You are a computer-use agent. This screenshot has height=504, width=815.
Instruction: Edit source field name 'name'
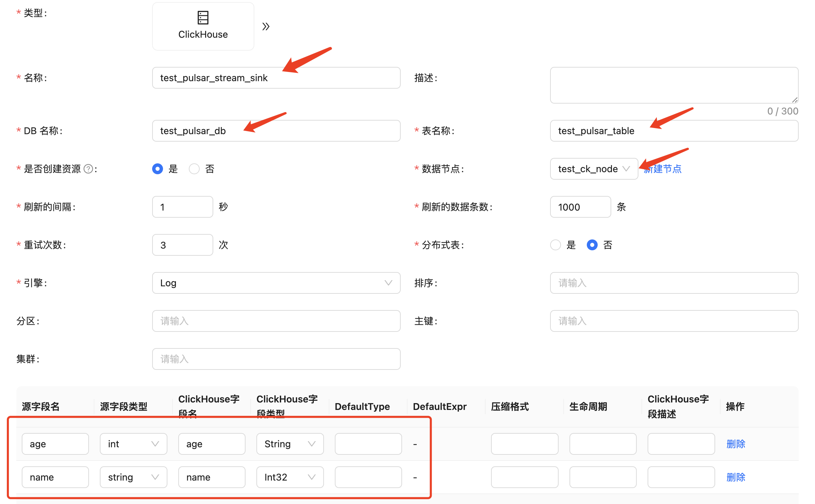click(x=55, y=477)
